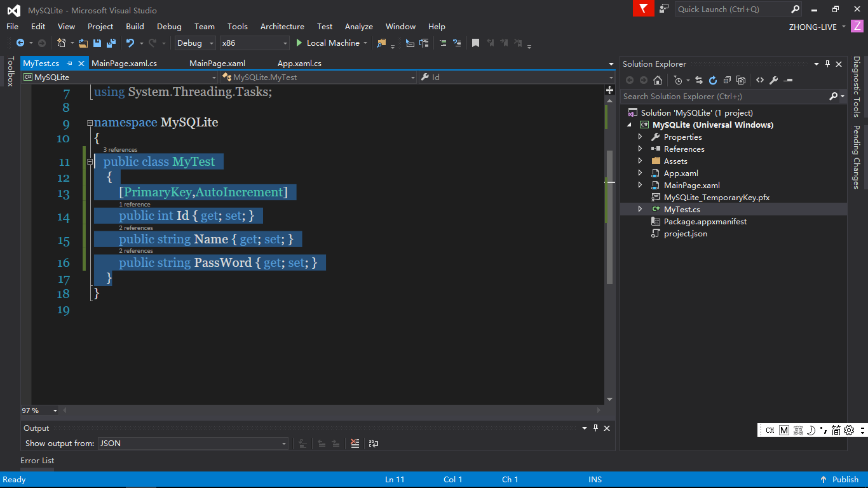Viewport: 868px width, 488px height.
Task: Toggle Preview Selected Items icon in Solution Explorer
Action: (789, 80)
